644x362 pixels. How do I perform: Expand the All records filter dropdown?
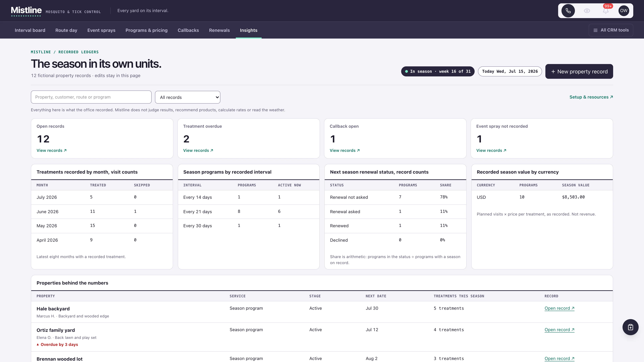pyautogui.click(x=187, y=97)
